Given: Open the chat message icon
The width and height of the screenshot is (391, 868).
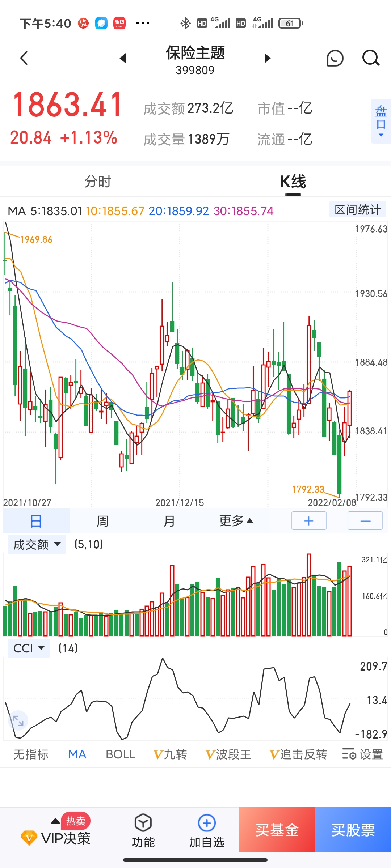Looking at the screenshot, I should point(335,58).
